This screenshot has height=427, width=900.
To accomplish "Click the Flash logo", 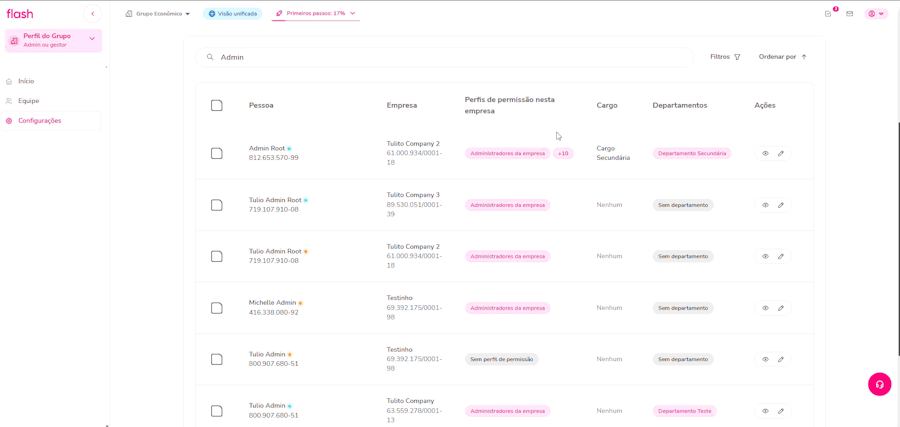I will 20,14.
